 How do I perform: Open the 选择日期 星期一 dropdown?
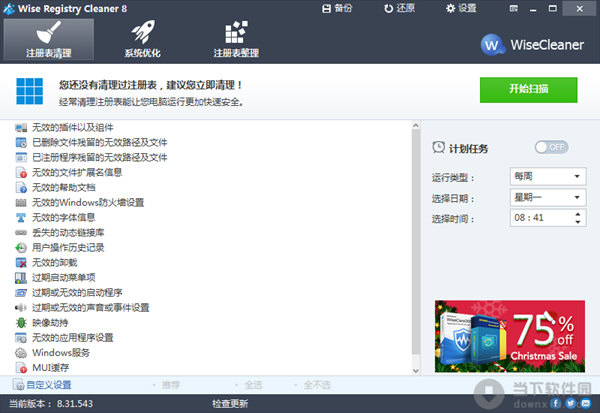(548, 197)
